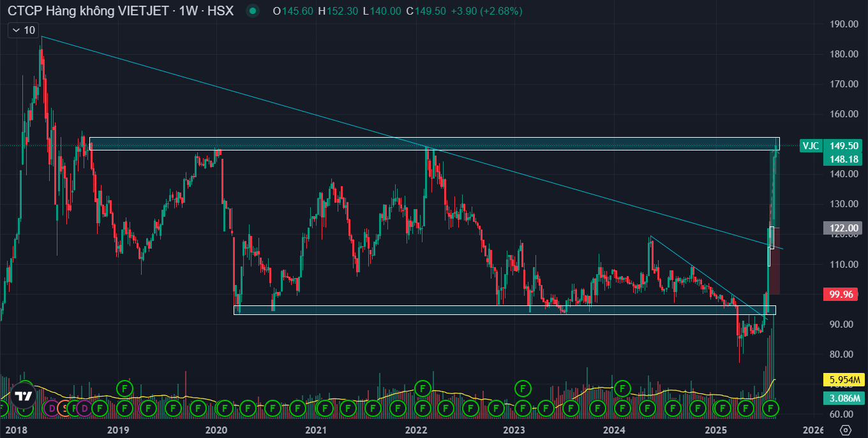
Task: Click the 148.18 price axis label
Action: [842, 158]
